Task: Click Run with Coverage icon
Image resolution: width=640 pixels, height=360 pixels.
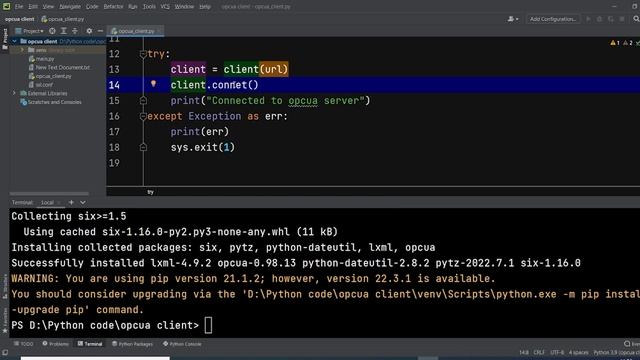Action: (x=611, y=19)
